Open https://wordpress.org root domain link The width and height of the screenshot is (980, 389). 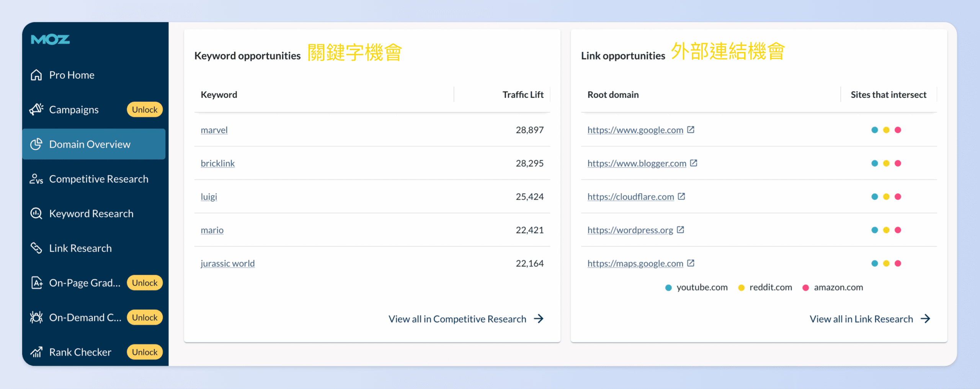tap(630, 230)
